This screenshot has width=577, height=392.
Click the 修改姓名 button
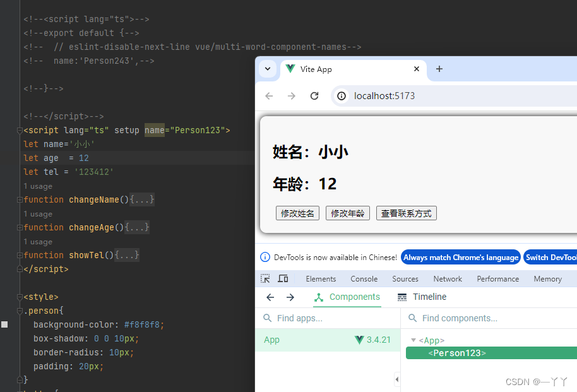pos(297,213)
